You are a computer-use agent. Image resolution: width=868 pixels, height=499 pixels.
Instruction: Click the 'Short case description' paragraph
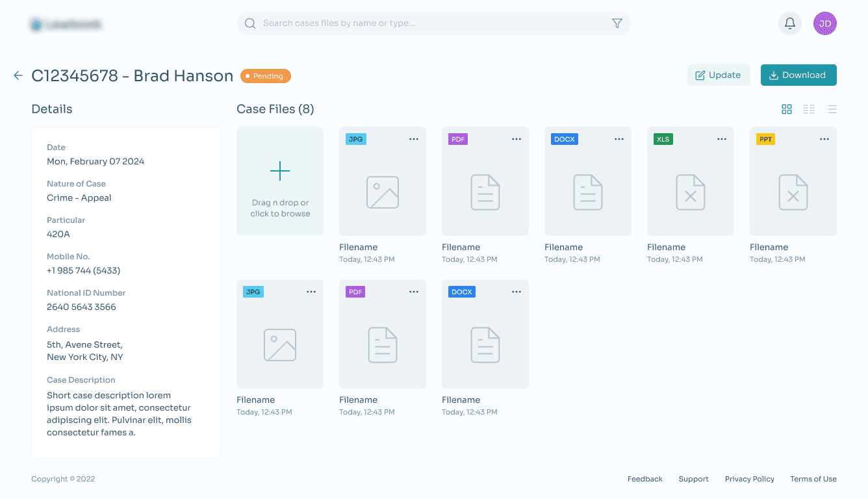point(119,414)
